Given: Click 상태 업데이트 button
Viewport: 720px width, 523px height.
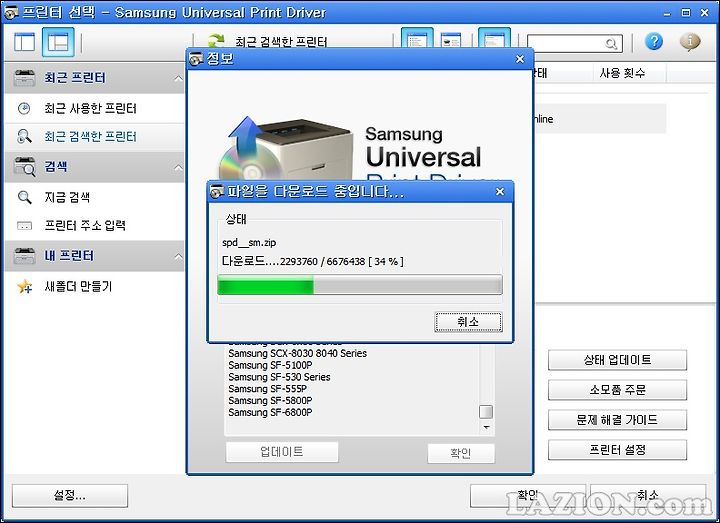Looking at the screenshot, I should [x=617, y=360].
